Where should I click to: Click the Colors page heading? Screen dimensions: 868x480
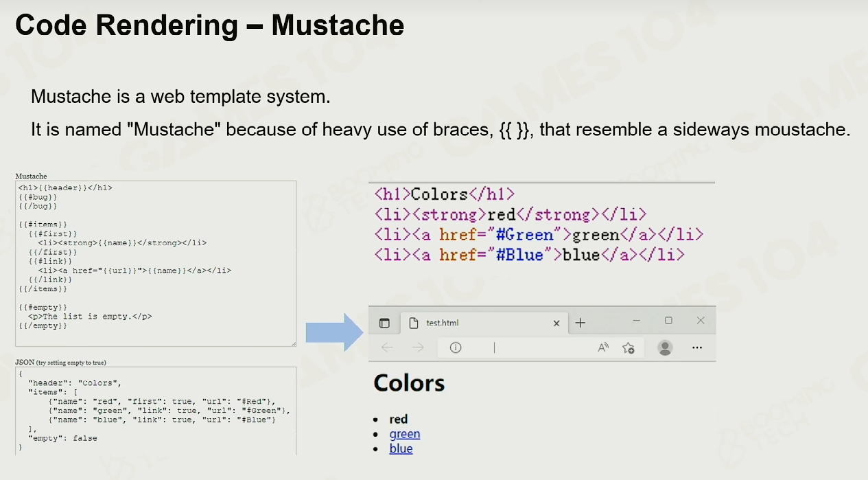pos(409,382)
